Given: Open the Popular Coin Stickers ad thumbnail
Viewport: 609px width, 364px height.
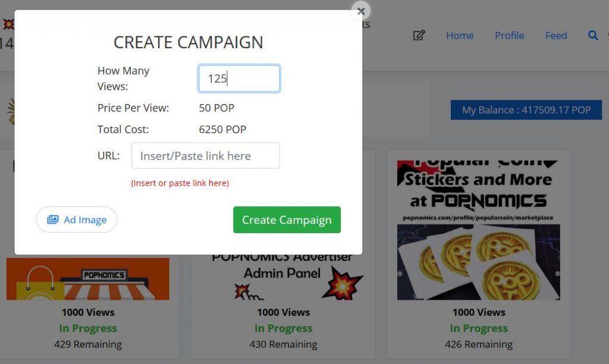Looking at the screenshot, I should (x=479, y=230).
